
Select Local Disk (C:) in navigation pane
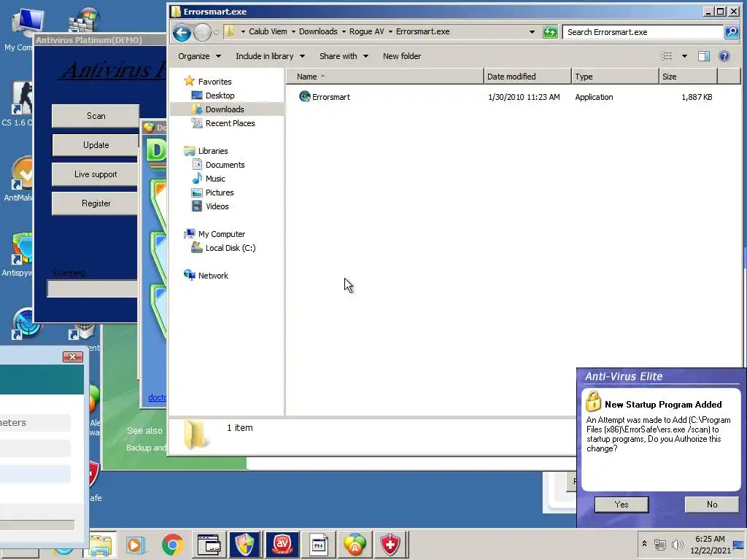point(230,248)
